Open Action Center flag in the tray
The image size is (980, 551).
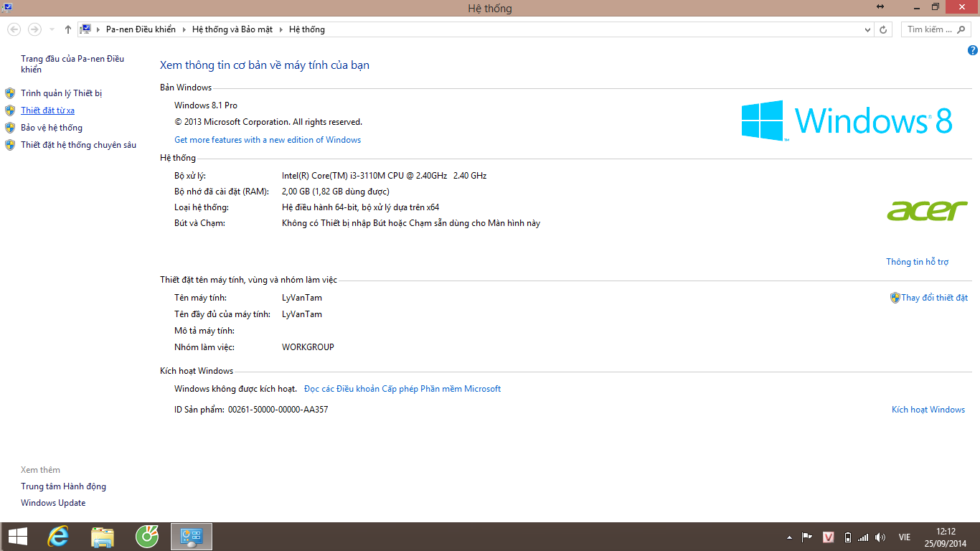click(x=807, y=537)
